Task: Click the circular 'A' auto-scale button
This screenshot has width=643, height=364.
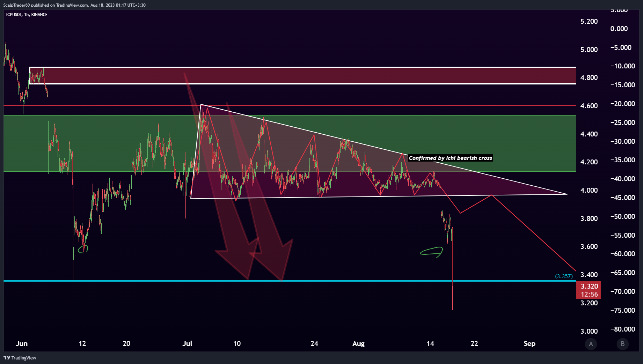Action: coord(591,344)
